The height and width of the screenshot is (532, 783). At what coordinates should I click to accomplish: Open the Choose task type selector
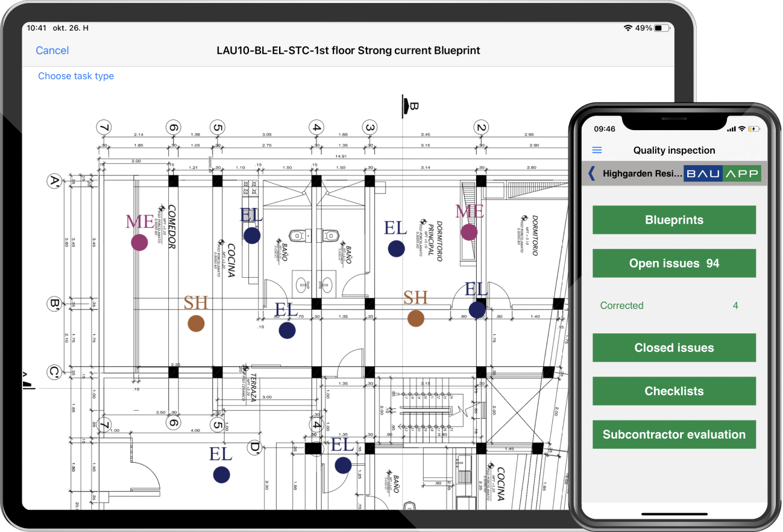click(x=75, y=76)
